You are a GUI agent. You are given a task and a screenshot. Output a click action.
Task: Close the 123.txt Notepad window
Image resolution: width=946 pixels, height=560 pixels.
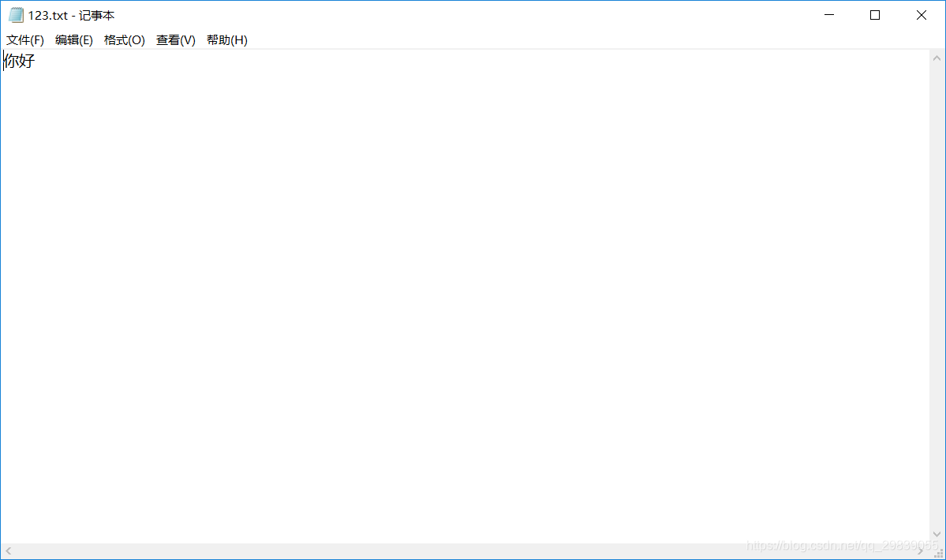[x=922, y=15]
